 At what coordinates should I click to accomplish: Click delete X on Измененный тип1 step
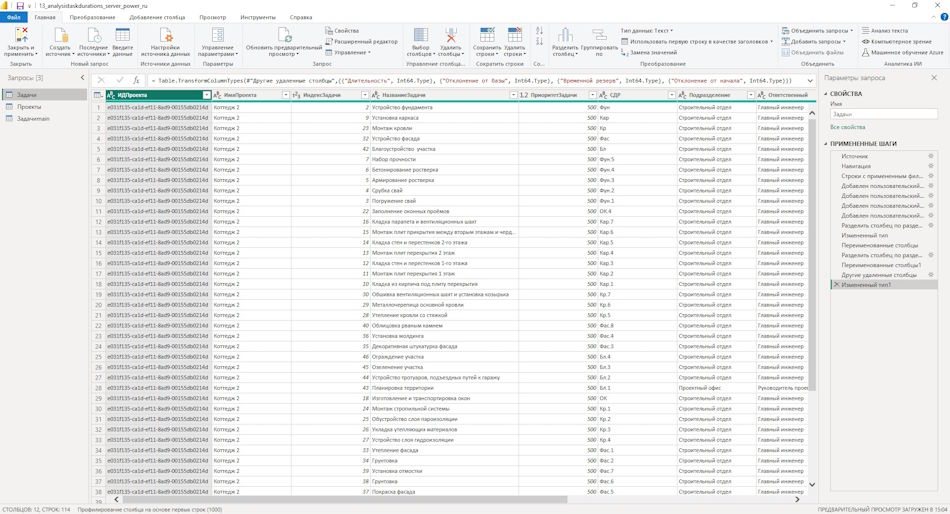point(837,284)
